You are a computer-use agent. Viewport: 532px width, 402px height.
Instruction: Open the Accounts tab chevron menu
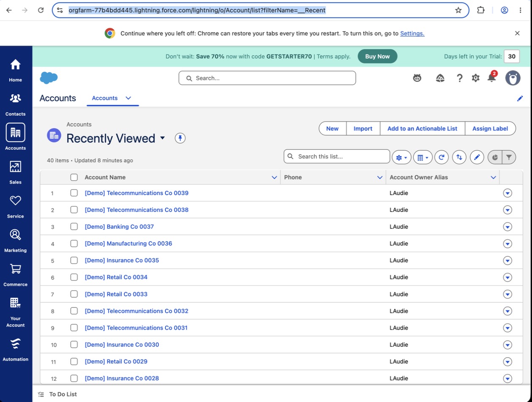[x=128, y=98]
